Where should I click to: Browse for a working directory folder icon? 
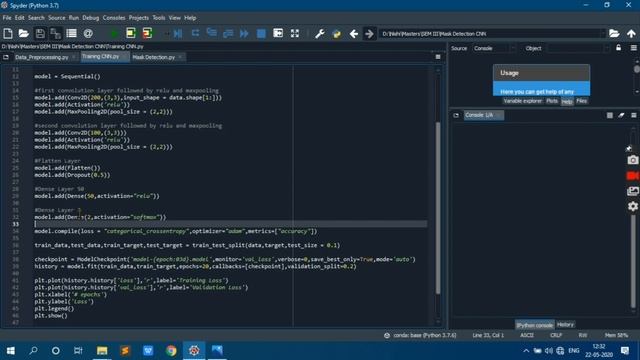tap(614, 33)
